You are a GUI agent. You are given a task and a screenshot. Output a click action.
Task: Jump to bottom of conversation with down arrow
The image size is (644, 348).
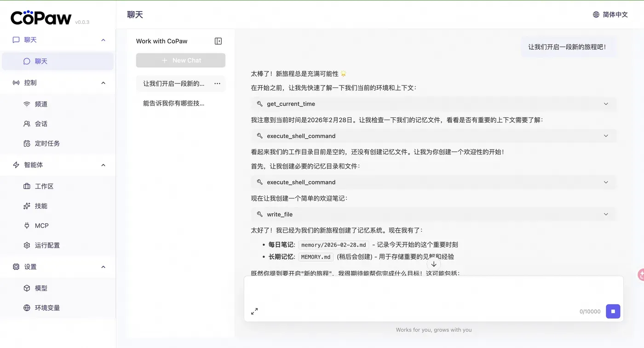click(x=434, y=264)
